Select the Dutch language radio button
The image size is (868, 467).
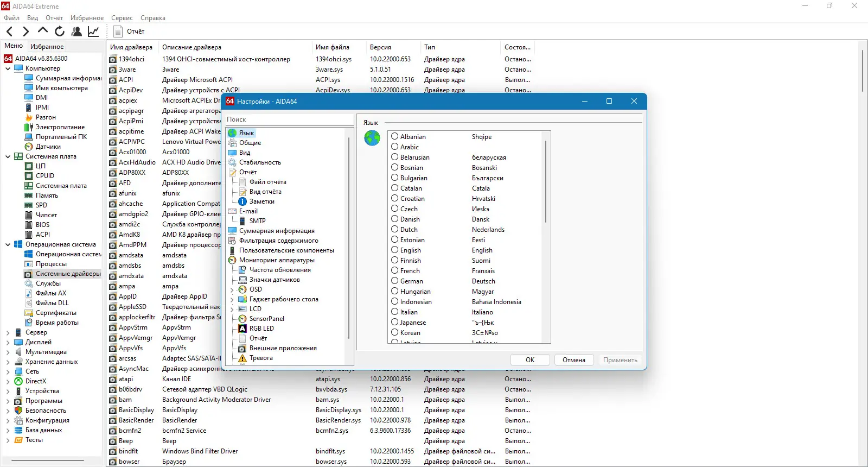click(395, 230)
